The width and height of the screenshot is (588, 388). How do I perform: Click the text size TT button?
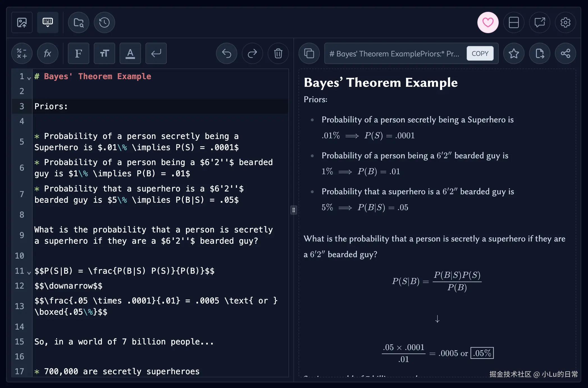pyautogui.click(x=104, y=53)
